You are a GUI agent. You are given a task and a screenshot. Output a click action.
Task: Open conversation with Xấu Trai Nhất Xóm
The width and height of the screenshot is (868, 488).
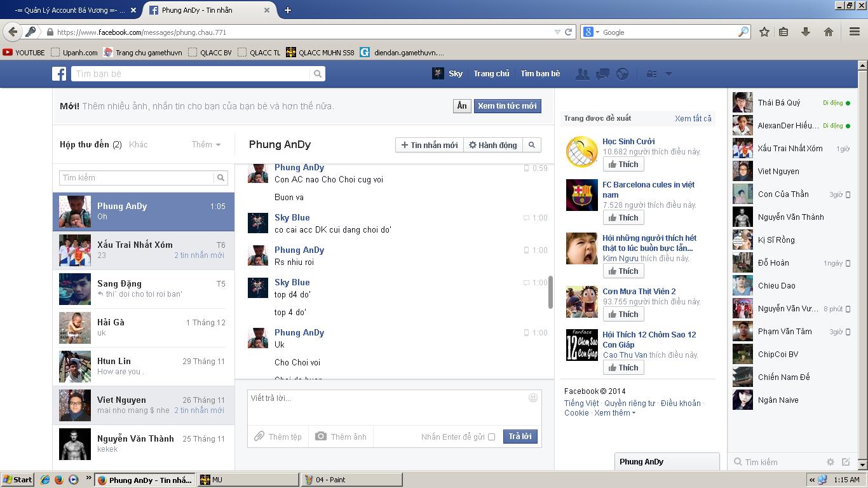pos(144,250)
